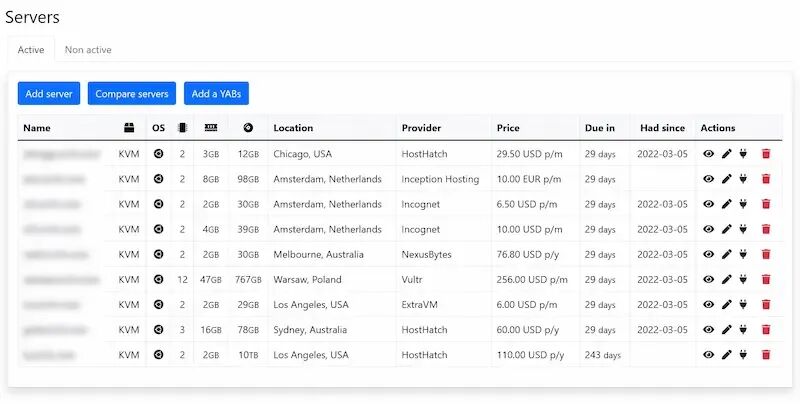The width and height of the screenshot is (800, 404).
Task: Click Add a YABs button
Action: pos(216,93)
